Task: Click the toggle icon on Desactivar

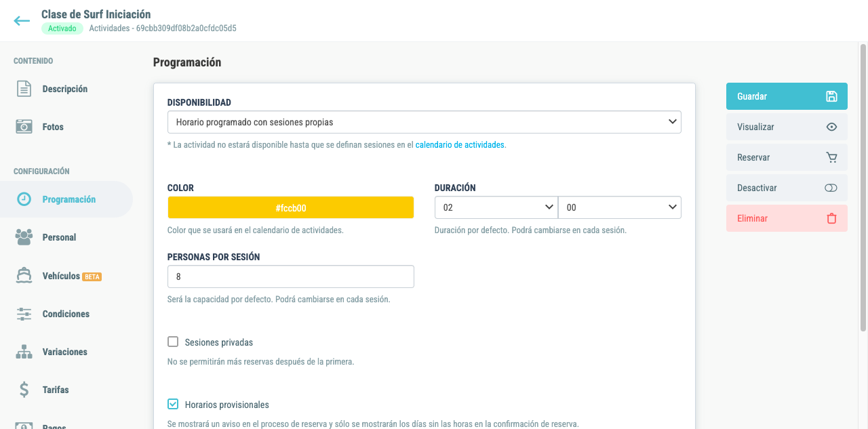Action: coord(831,188)
